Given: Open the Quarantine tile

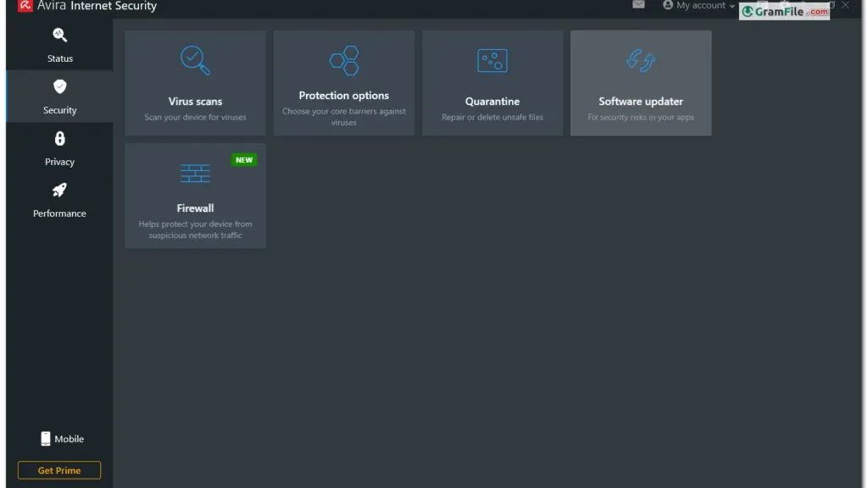Looking at the screenshot, I should pyautogui.click(x=492, y=83).
